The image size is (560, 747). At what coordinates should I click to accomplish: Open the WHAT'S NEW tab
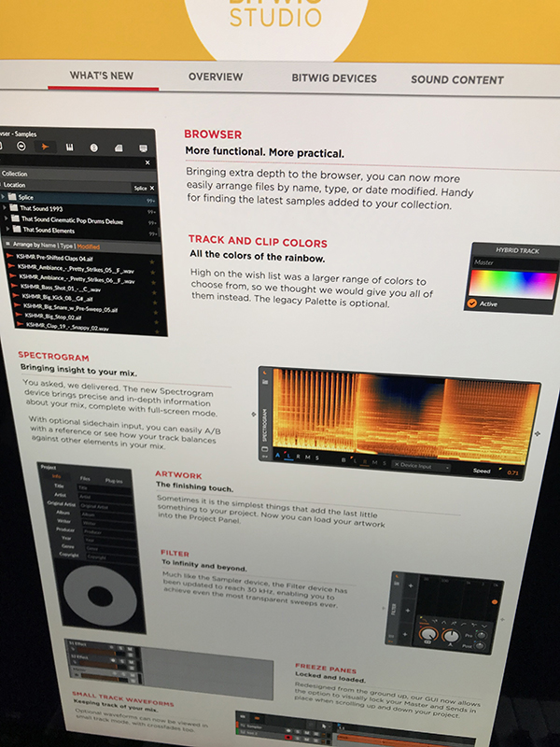point(102,76)
